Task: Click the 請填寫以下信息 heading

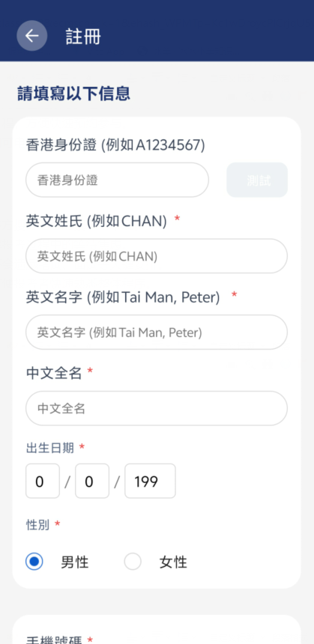Action: (74, 94)
